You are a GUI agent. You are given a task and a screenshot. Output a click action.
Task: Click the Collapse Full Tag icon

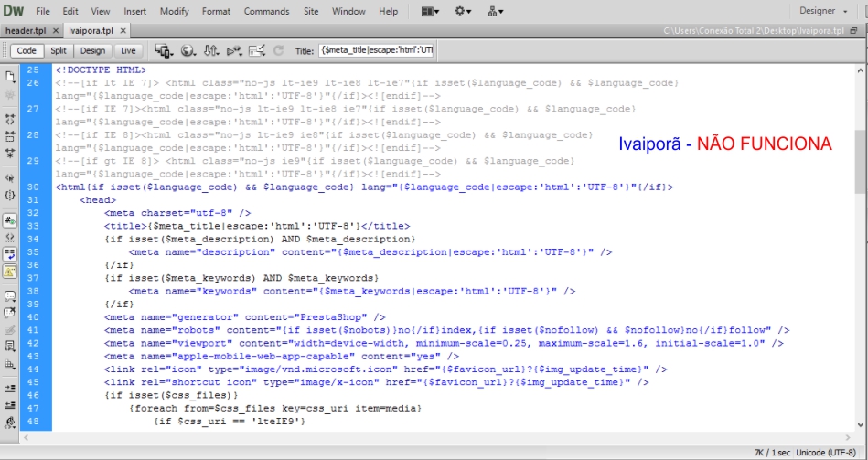[x=9, y=119]
